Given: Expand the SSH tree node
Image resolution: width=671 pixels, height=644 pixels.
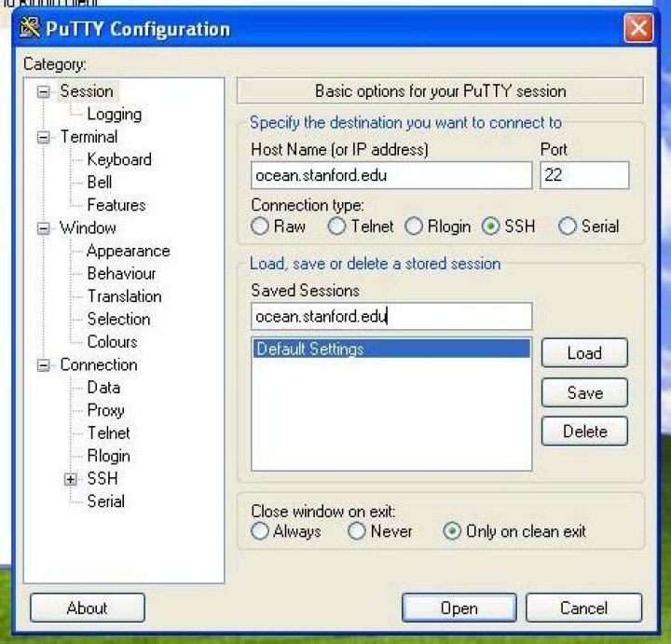Looking at the screenshot, I should point(71,479).
